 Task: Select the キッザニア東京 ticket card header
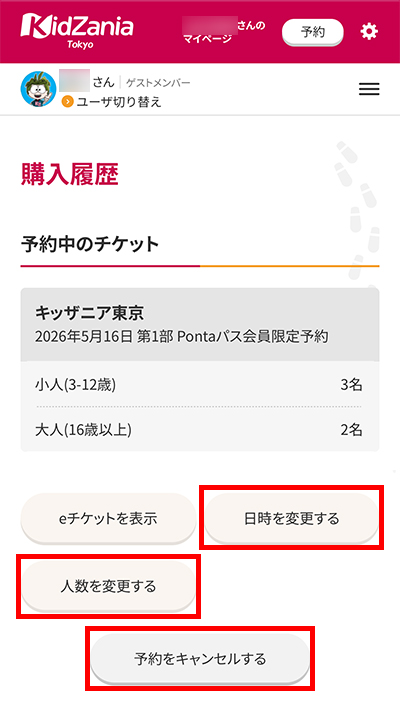(x=200, y=325)
